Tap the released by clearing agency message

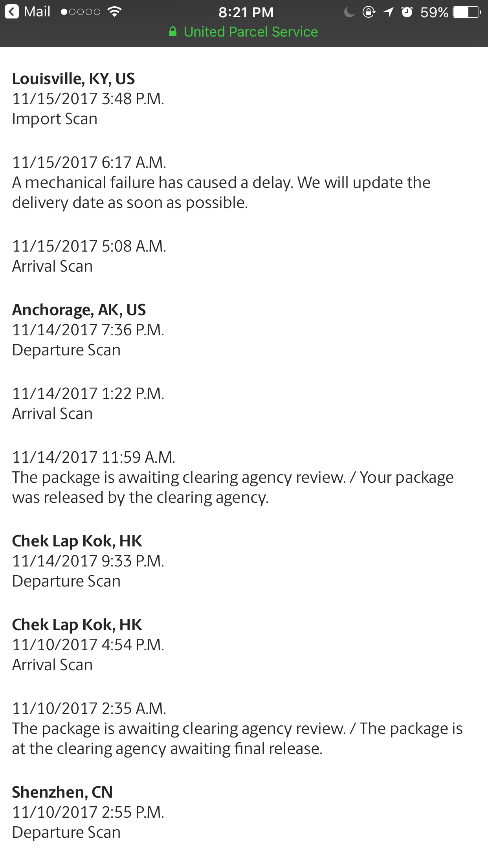233,487
